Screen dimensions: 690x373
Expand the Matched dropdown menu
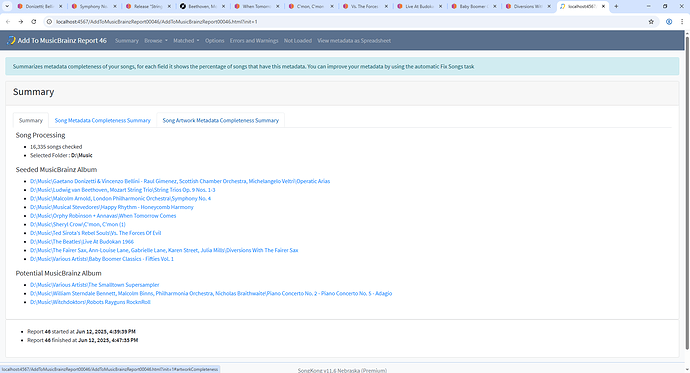[186, 40]
